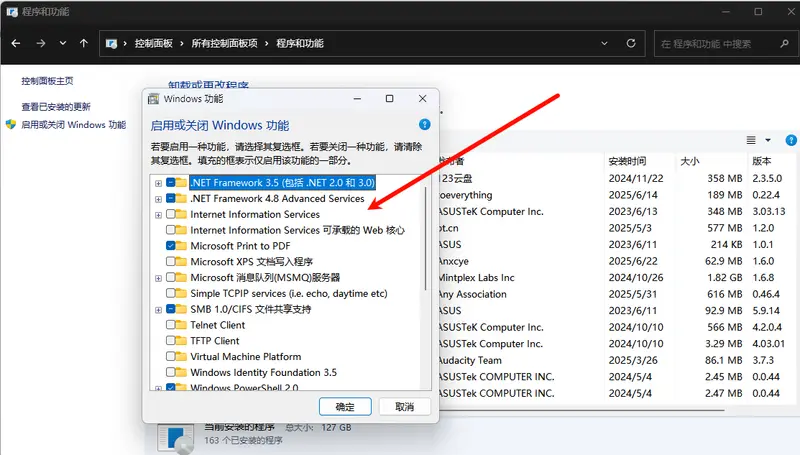Open the view options dropdown arrow
This screenshot has height=455, width=800.
pyautogui.click(x=768, y=140)
